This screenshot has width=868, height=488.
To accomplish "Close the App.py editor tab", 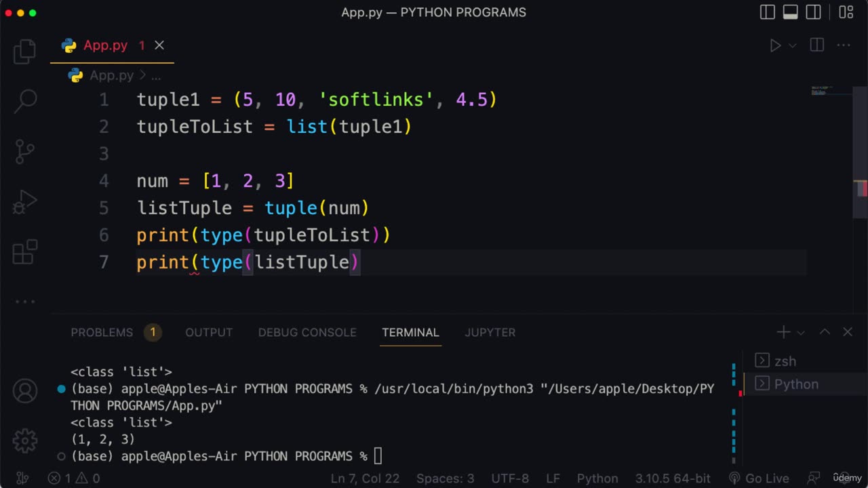I will pos(159,45).
